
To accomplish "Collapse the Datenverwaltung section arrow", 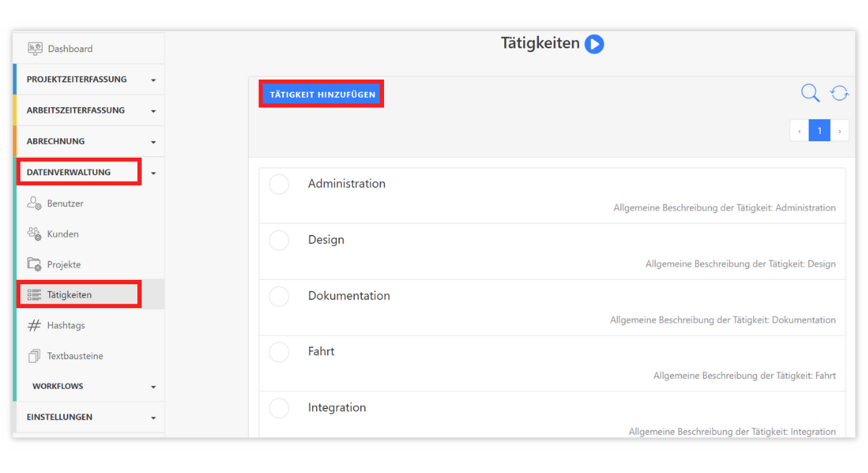I will tap(153, 174).
